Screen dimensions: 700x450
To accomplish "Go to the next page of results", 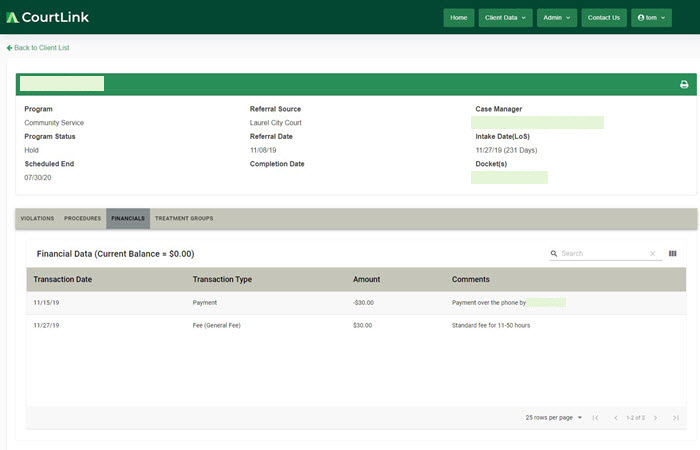I will (655, 417).
